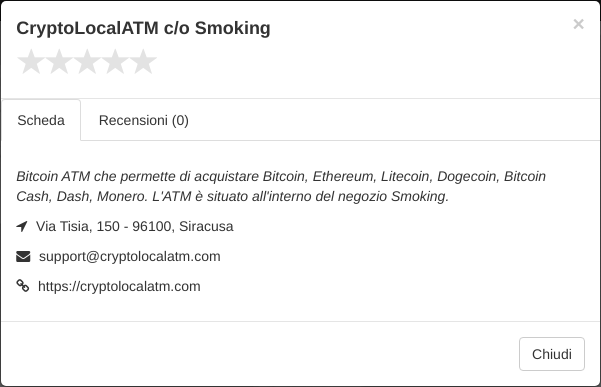Rate with the first star
The image size is (601, 387).
[x=31, y=62]
